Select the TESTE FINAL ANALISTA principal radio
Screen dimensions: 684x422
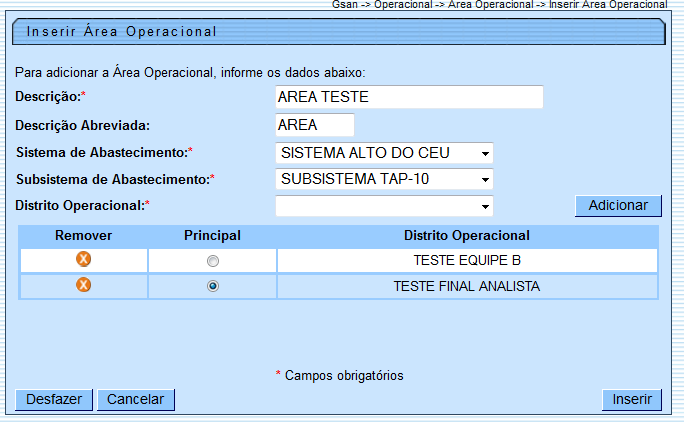tap(212, 286)
